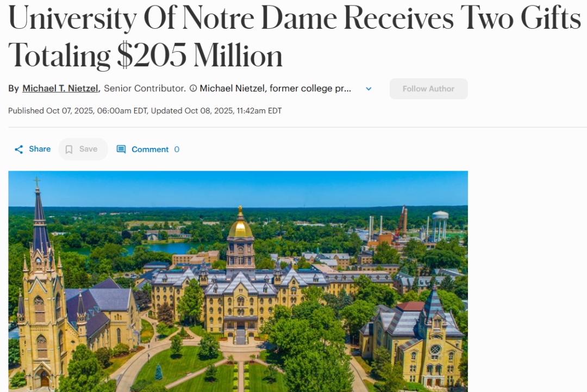Click the Comment speech bubble icon

point(121,150)
